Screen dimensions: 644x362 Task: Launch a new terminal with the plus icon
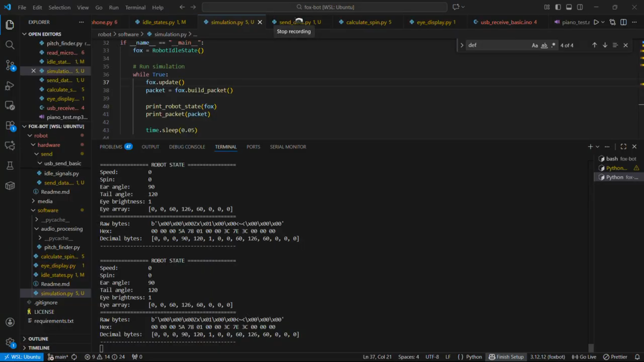click(590, 146)
